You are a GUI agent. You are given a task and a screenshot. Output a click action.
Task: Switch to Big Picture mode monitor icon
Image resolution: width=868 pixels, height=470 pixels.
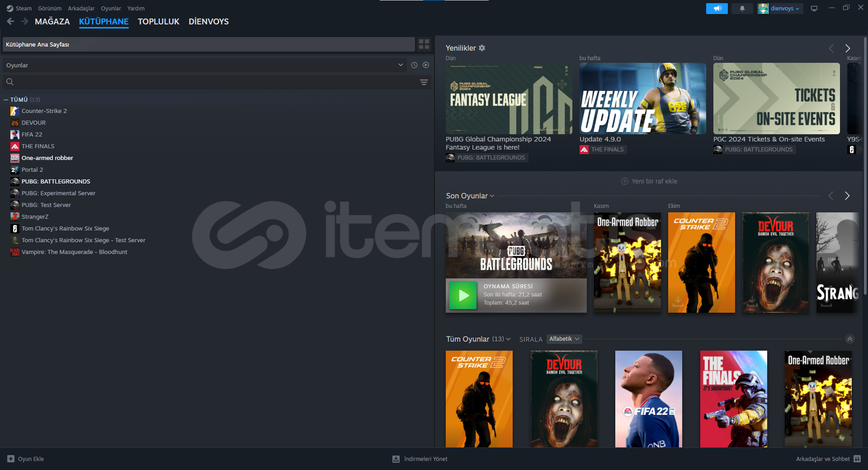click(x=814, y=9)
